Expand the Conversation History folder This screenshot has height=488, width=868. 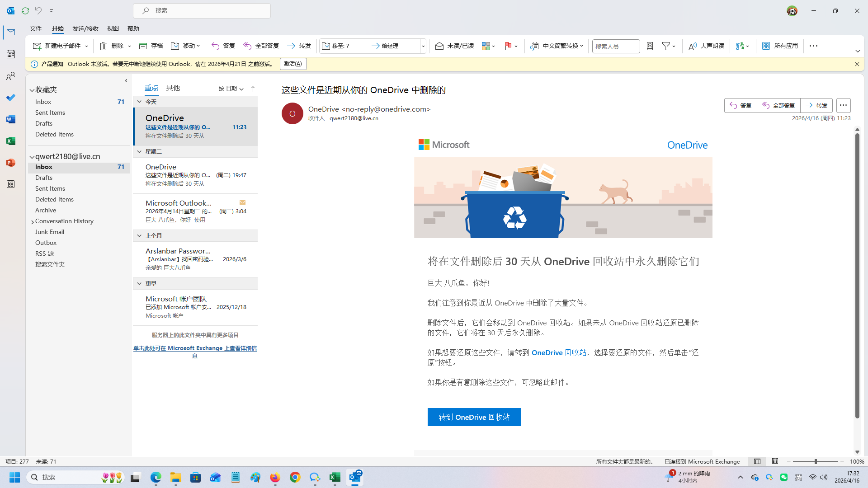(x=33, y=221)
